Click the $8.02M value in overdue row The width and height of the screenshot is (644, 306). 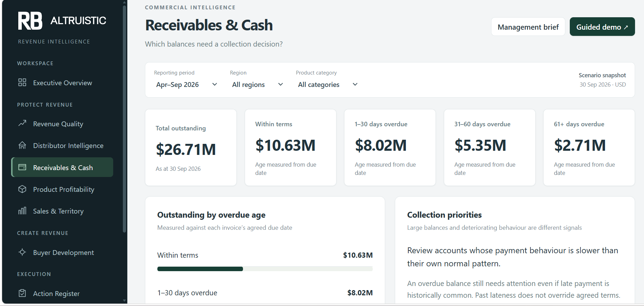pos(360,293)
